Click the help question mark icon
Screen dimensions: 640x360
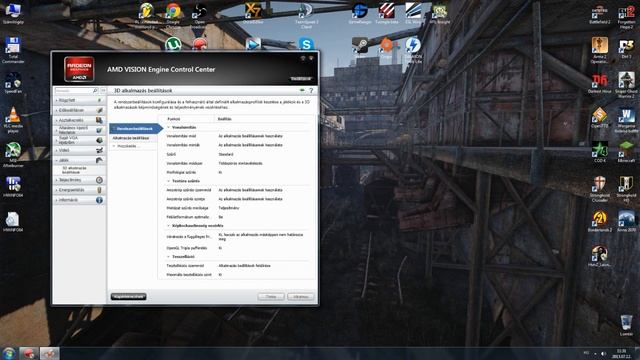click(311, 90)
